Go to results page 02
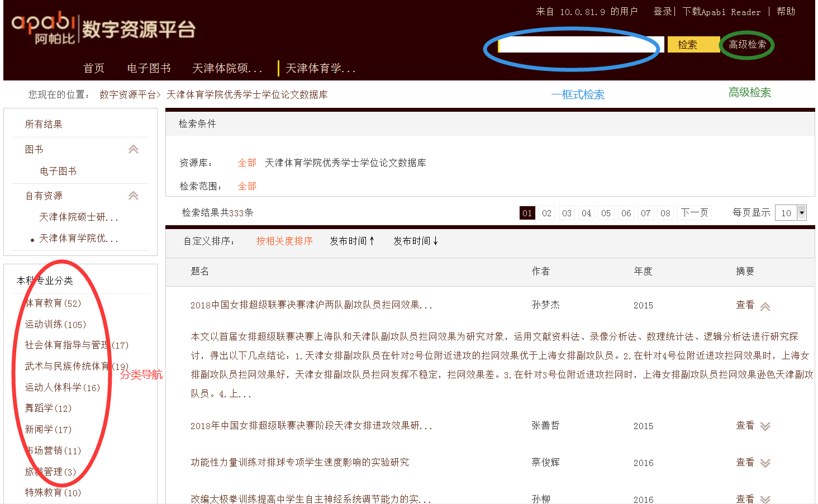 point(546,213)
